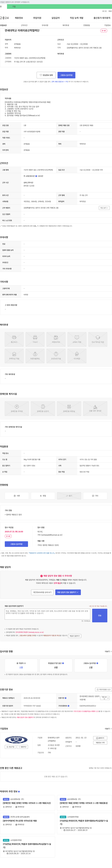The image size is (112, 868).
Task: Select the 모성보호시설 welfare icon
Action: click(x=56, y=356)
